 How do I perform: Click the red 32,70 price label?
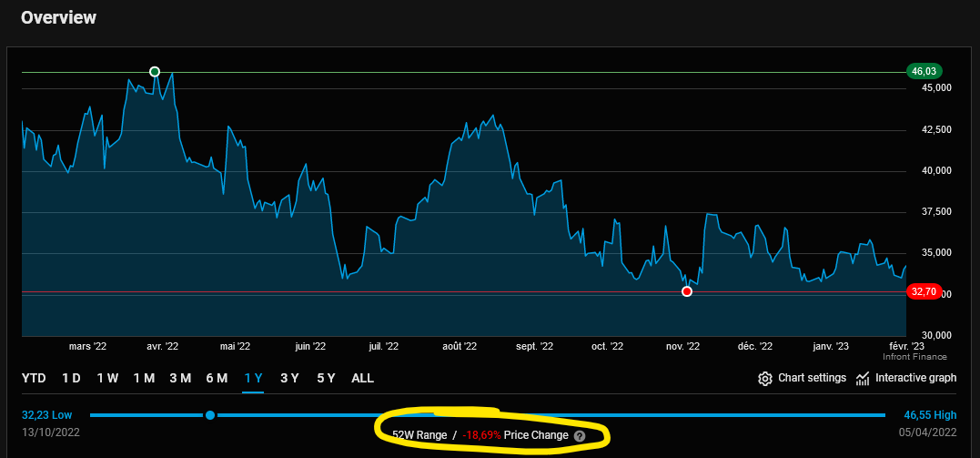pyautogui.click(x=924, y=291)
